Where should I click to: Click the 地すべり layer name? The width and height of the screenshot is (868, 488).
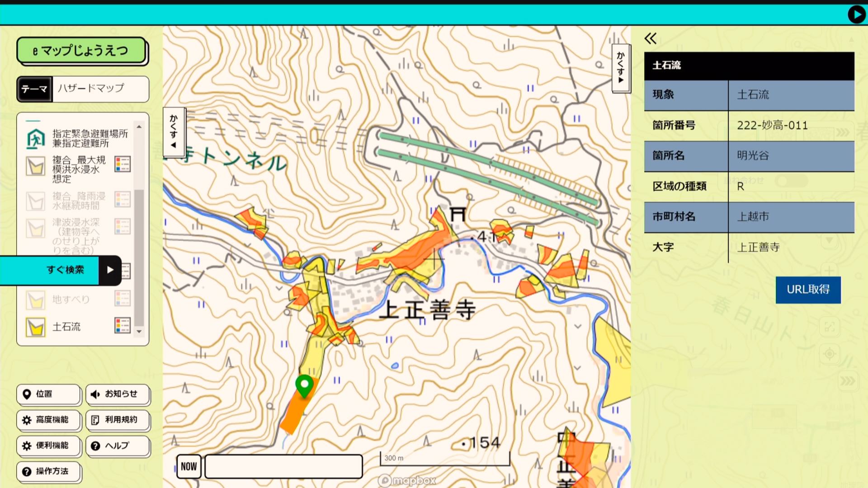tap(71, 299)
